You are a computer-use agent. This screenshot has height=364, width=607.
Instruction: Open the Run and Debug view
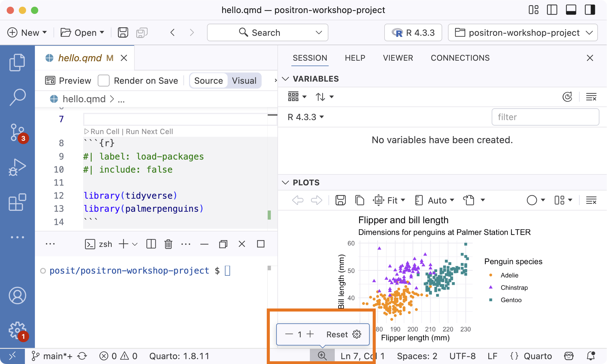point(17,167)
